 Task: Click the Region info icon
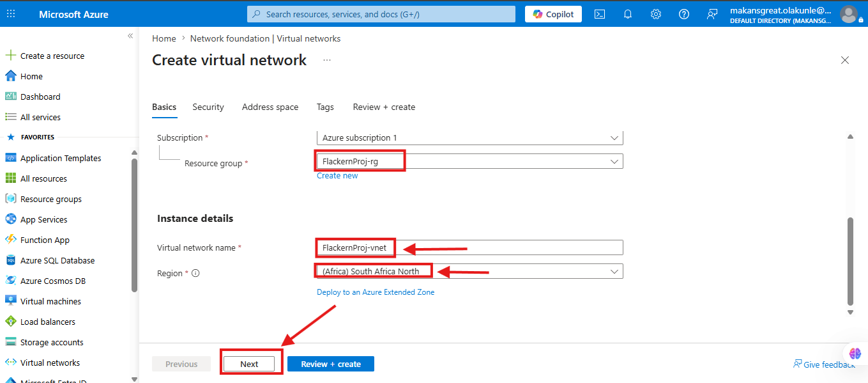point(195,273)
